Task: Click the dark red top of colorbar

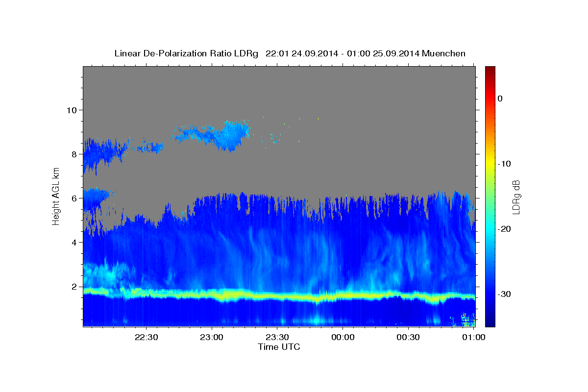Action: 490,70
